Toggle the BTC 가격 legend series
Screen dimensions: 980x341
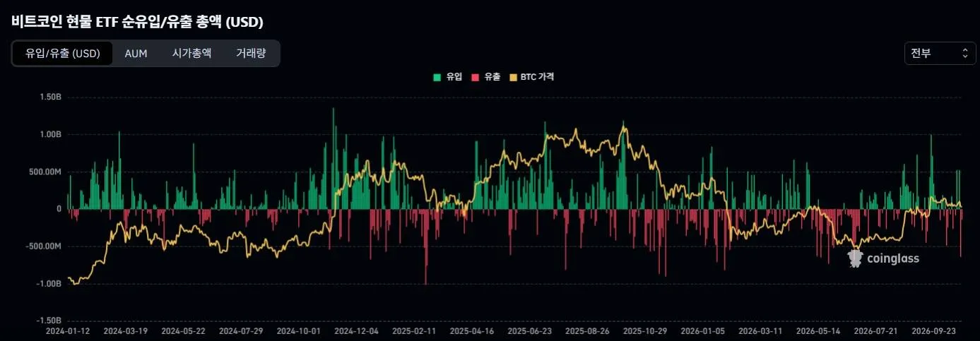point(532,77)
